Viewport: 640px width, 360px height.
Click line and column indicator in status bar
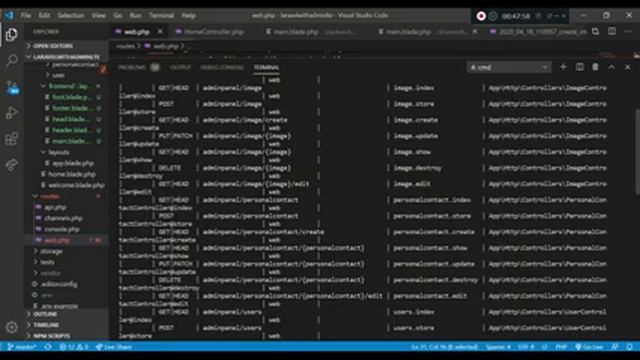(x=444, y=347)
